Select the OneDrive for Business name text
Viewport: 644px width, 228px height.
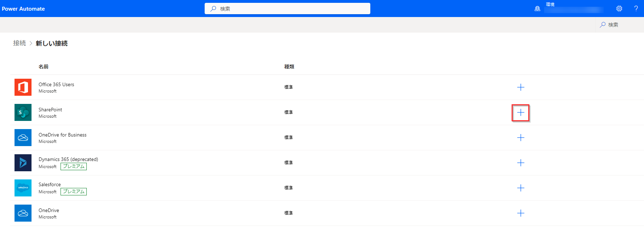(63, 135)
